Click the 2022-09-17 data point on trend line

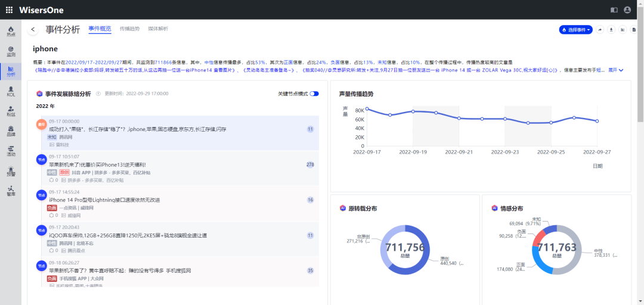pyautogui.click(x=367, y=109)
